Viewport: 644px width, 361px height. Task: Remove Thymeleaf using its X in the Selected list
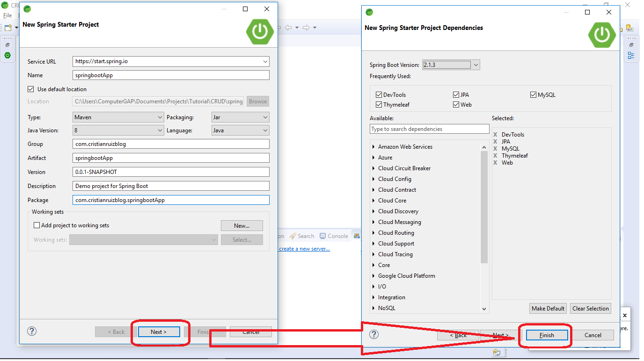pyautogui.click(x=495, y=156)
